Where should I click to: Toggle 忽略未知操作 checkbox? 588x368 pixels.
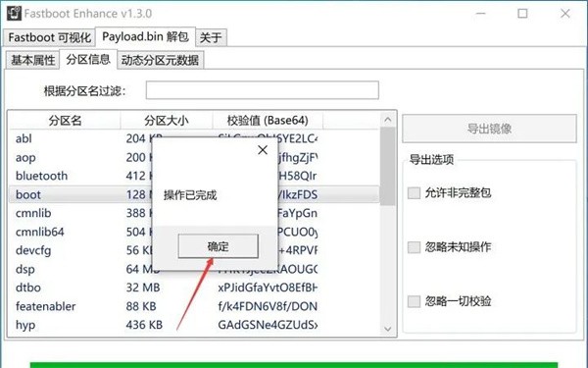(414, 247)
